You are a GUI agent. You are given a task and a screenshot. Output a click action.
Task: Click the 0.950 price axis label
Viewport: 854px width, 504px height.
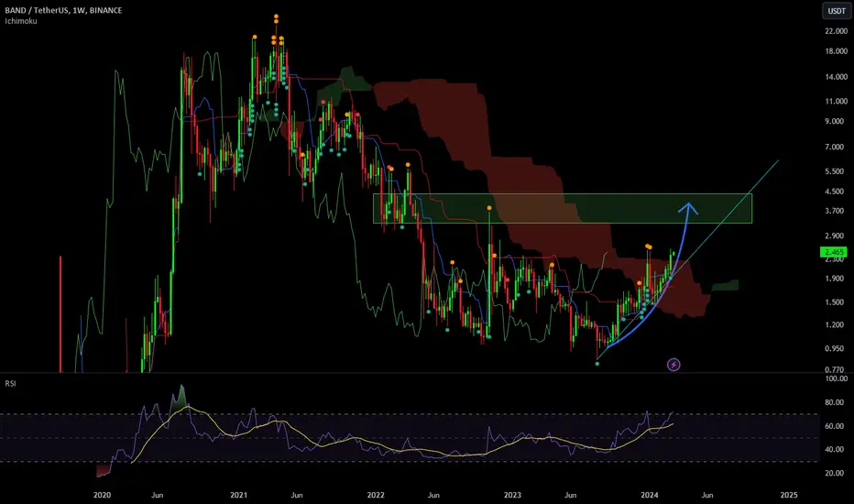click(x=835, y=349)
